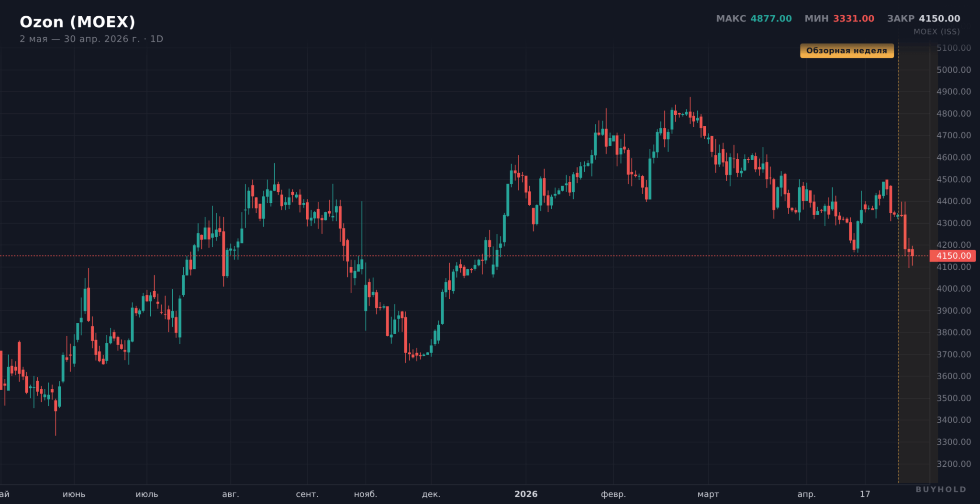Click the bold '2026' time axis label
This screenshot has width=980, height=504.
click(x=526, y=494)
